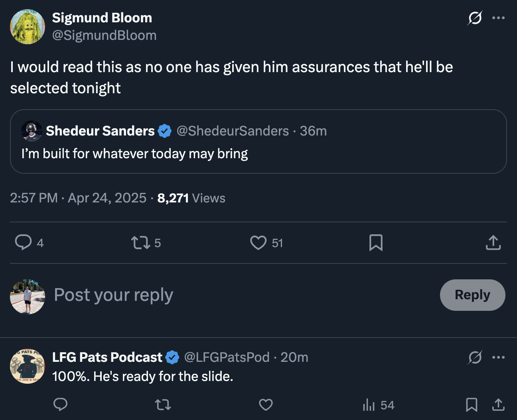Viewport: 517px width, 420px height.
Task: Reply to the LFG Pats Podcast comment
Action: (60, 404)
